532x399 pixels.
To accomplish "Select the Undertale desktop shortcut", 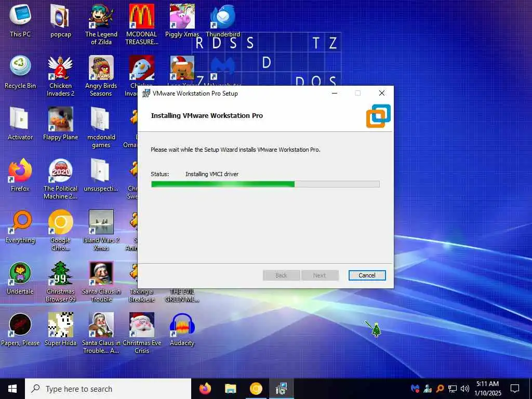I will tap(20, 278).
